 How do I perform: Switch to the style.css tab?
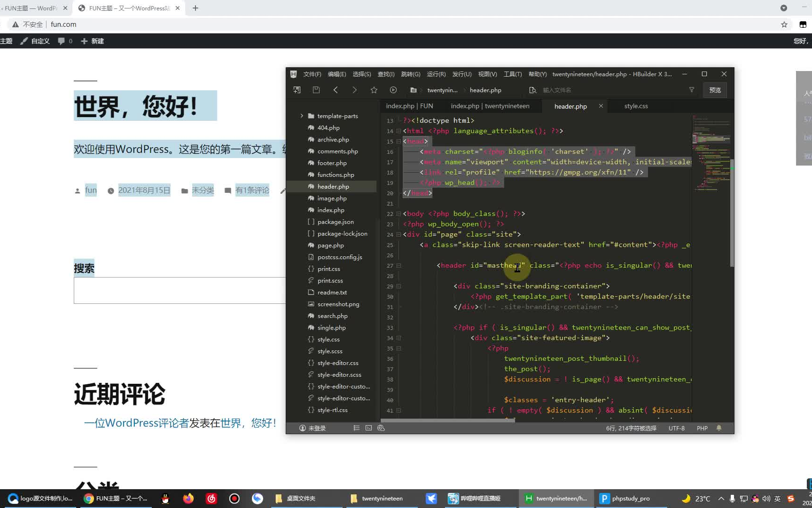[636, 106]
